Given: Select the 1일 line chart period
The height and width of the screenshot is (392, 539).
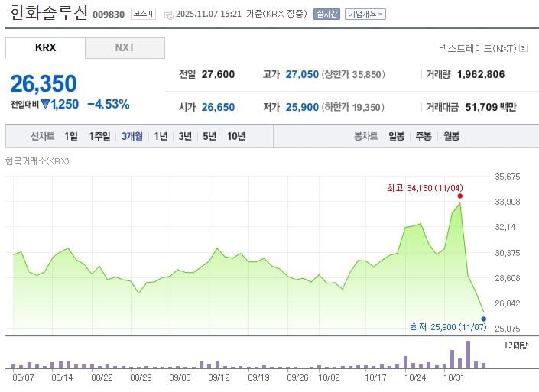Looking at the screenshot, I should pyautogui.click(x=71, y=136).
